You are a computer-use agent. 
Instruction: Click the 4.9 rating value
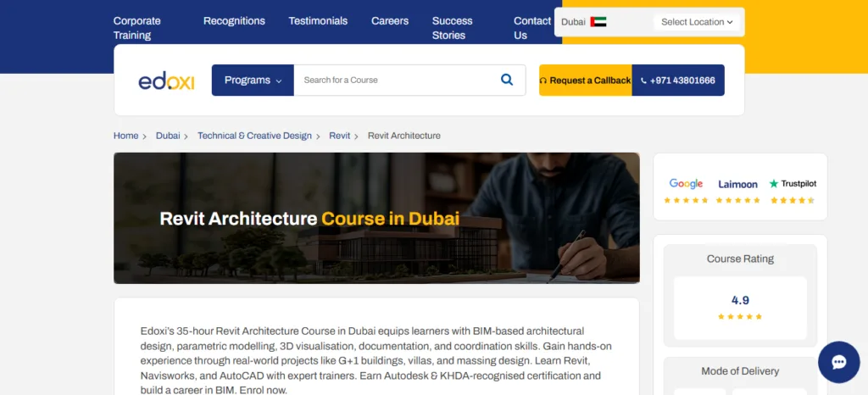point(740,300)
